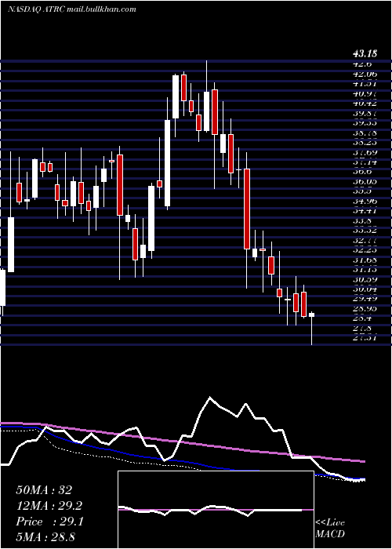Click the 42.06 price axis label
Image resolution: width=392 pixels, height=549 pixels.
click(x=365, y=74)
